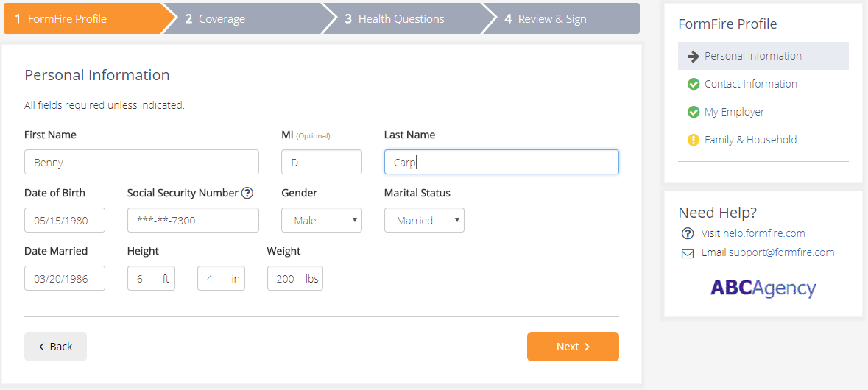This screenshot has height=390, width=868.
Task: Click the green check beside My Employer
Action: [x=693, y=112]
